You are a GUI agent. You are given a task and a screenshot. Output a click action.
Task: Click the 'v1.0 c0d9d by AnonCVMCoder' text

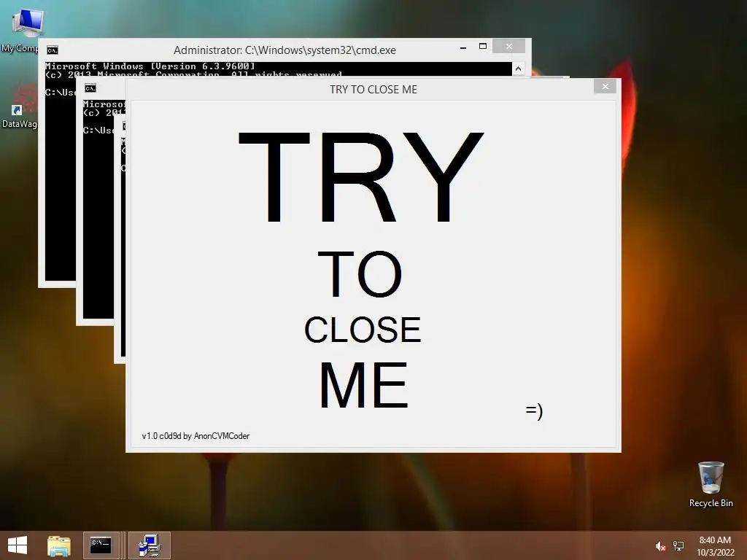coord(196,436)
